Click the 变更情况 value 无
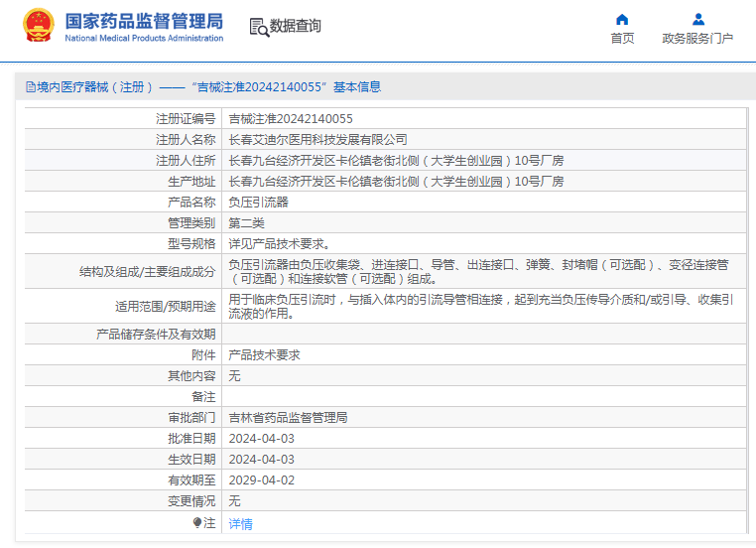Image resolution: width=756 pixels, height=548 pixels. pyautogui.click(x=234, y=500)
